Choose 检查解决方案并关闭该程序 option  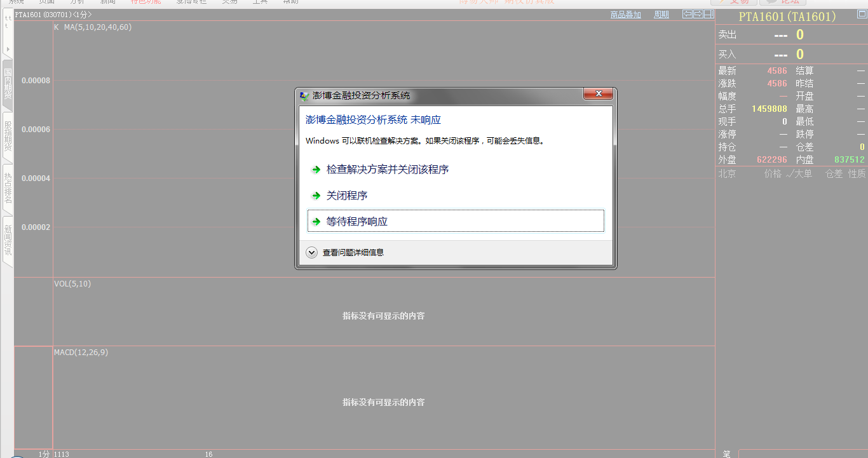click(387, 170)
